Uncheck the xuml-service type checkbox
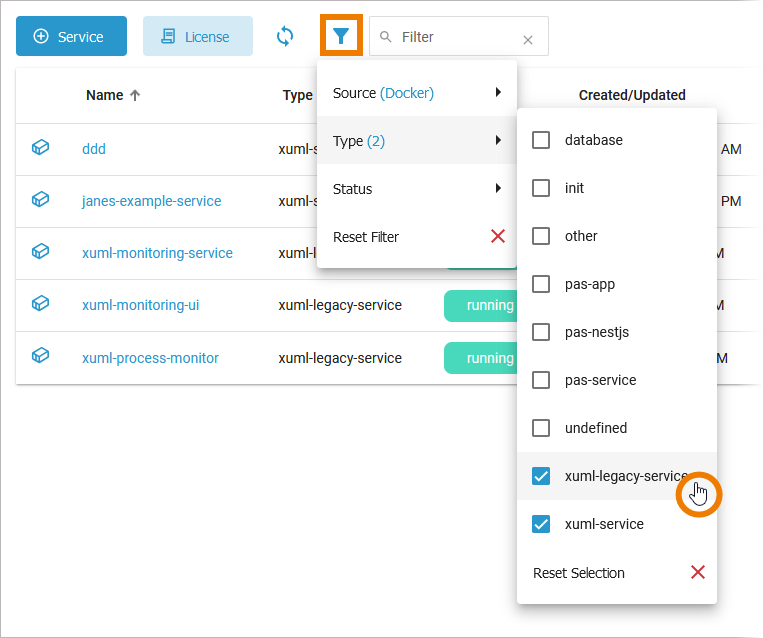 tap(541, 524)
